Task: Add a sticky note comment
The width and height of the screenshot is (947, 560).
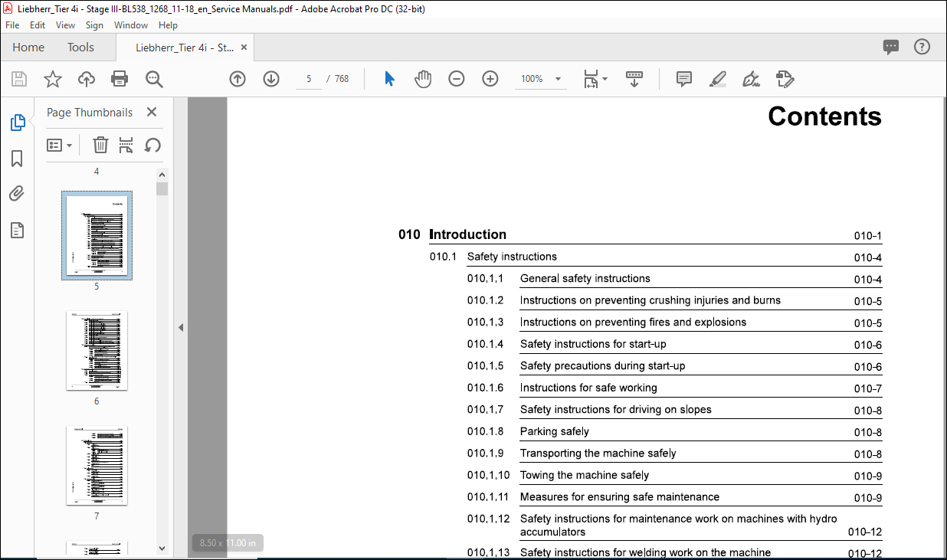Action: [684, 79]
